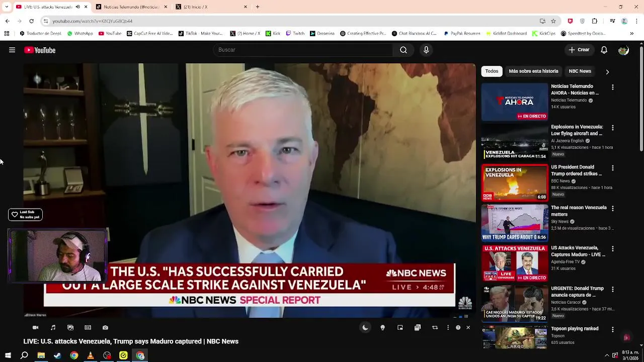Click the Last Sub heart widget
The height and width of the screenshot is (362, 644).
25,215
